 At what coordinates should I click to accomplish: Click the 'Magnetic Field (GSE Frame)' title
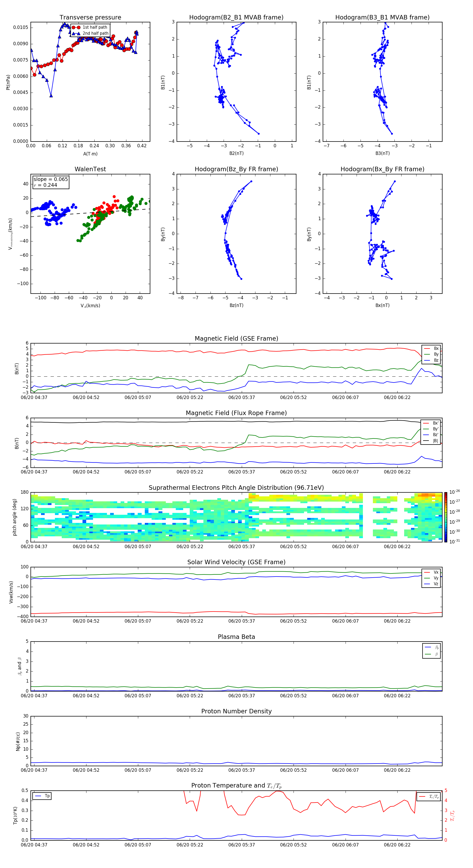[x=236, y=339]
